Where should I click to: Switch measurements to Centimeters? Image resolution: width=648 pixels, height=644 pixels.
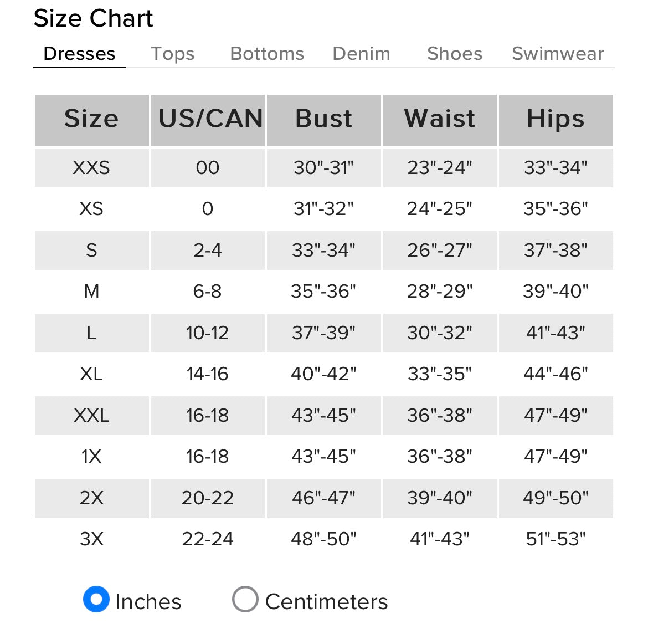245,600
